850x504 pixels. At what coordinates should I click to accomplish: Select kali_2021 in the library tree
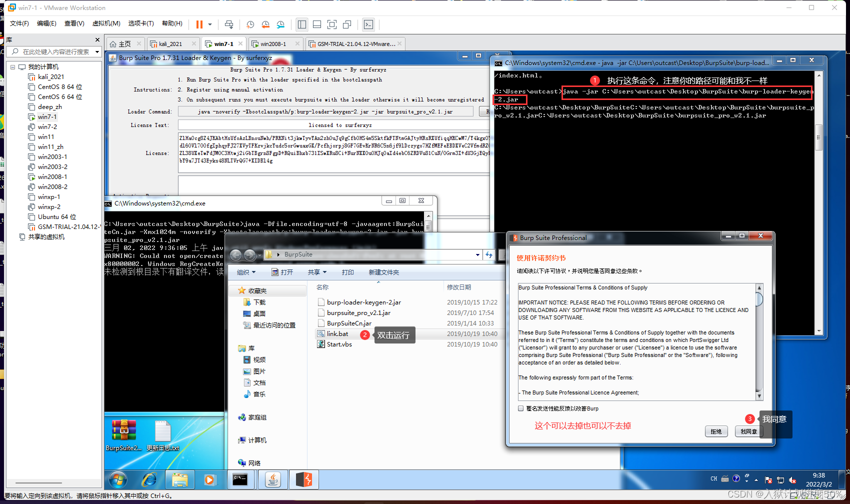coord(50,76)
